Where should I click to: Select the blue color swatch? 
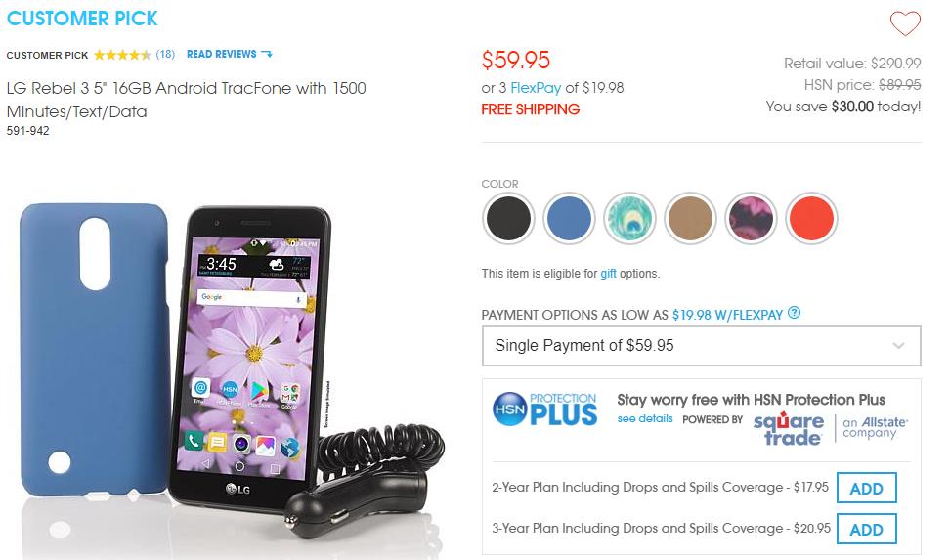[569, 218]
